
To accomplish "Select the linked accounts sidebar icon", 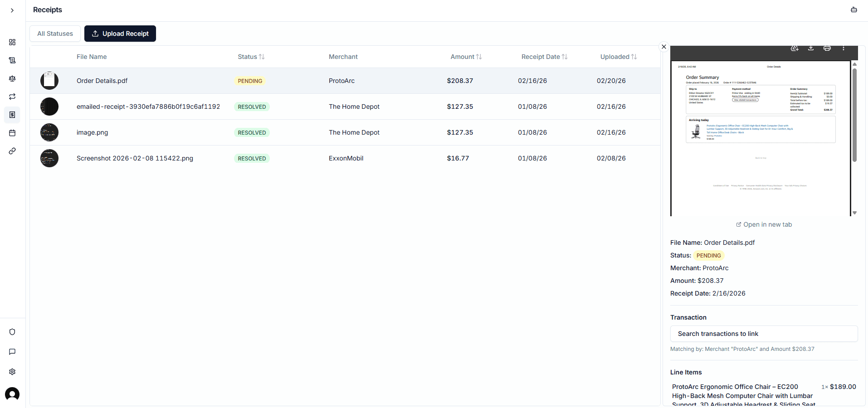I will pos(12,151).
